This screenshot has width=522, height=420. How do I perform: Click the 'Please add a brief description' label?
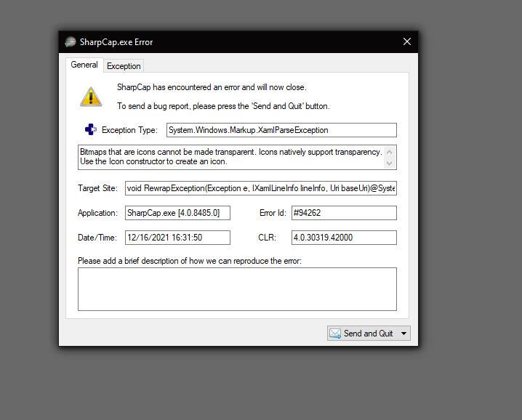click(190, 261)
